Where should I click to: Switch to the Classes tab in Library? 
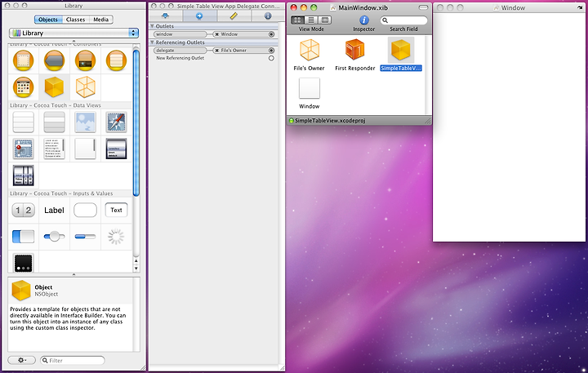75,20
